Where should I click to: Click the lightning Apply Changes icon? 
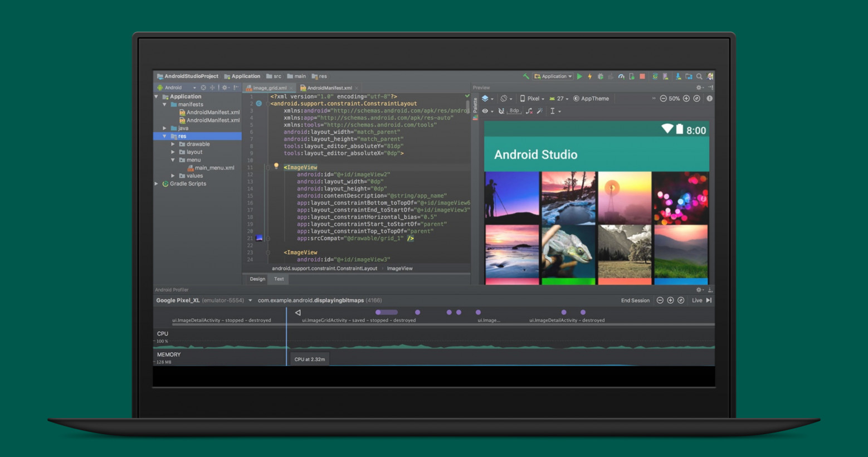590,76
